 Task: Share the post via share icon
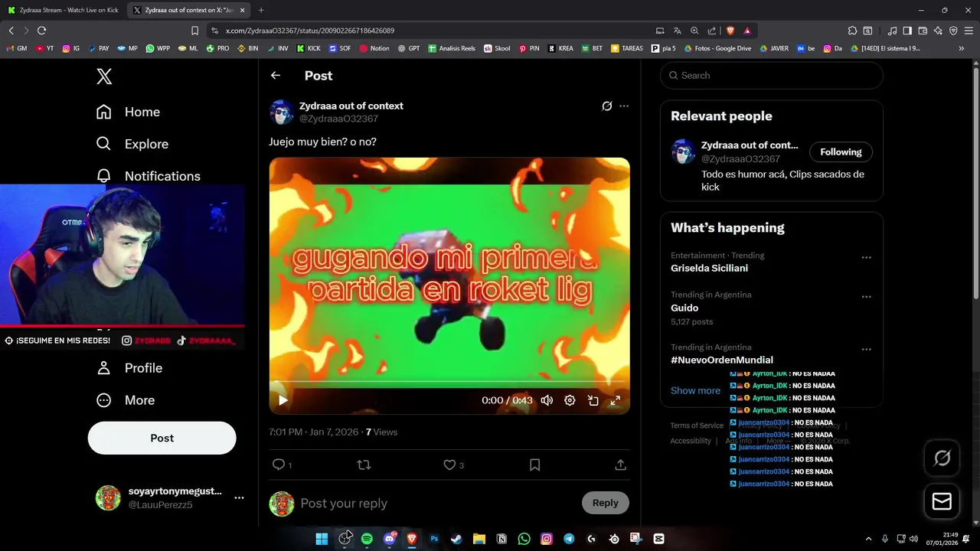click(x=621, y=465)
